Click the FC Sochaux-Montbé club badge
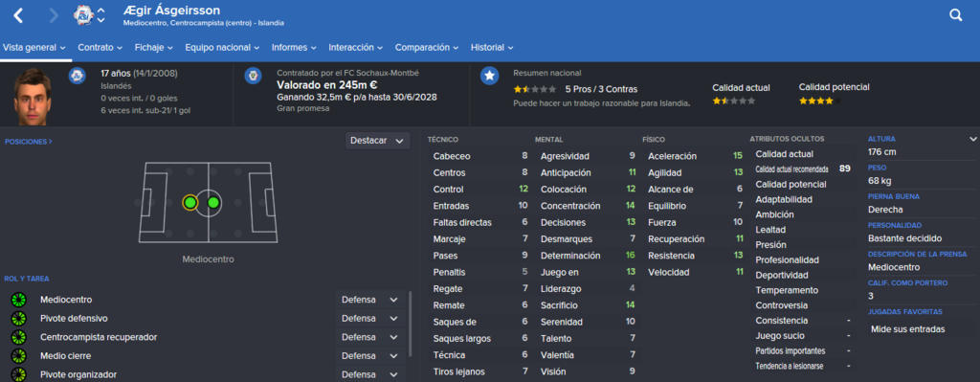This screenshot has width=980, height=382. (x=253, y=77)
